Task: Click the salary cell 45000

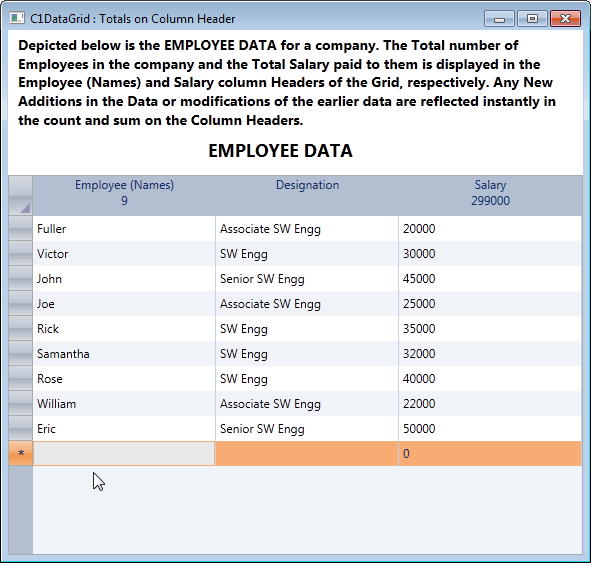Action: (490, 278)
